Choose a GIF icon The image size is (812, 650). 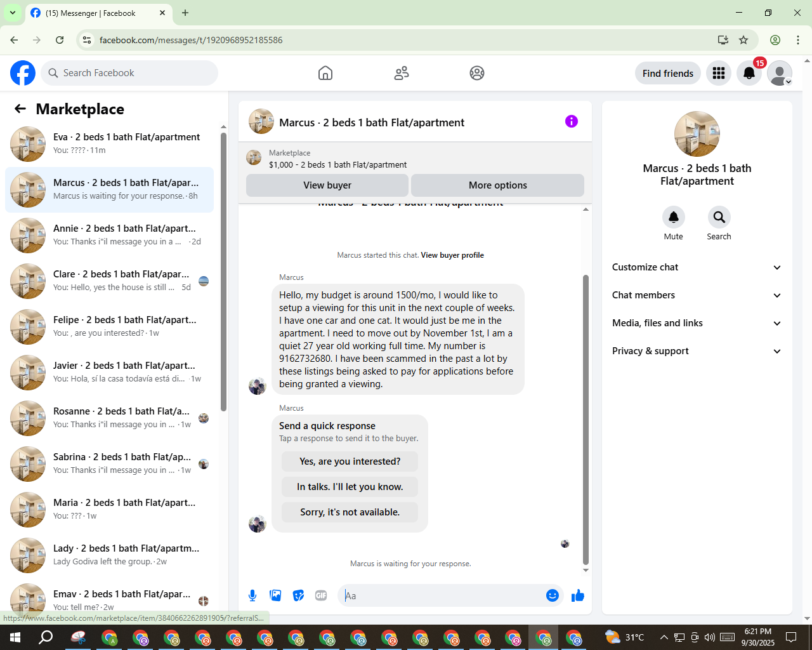pos(321,595)
